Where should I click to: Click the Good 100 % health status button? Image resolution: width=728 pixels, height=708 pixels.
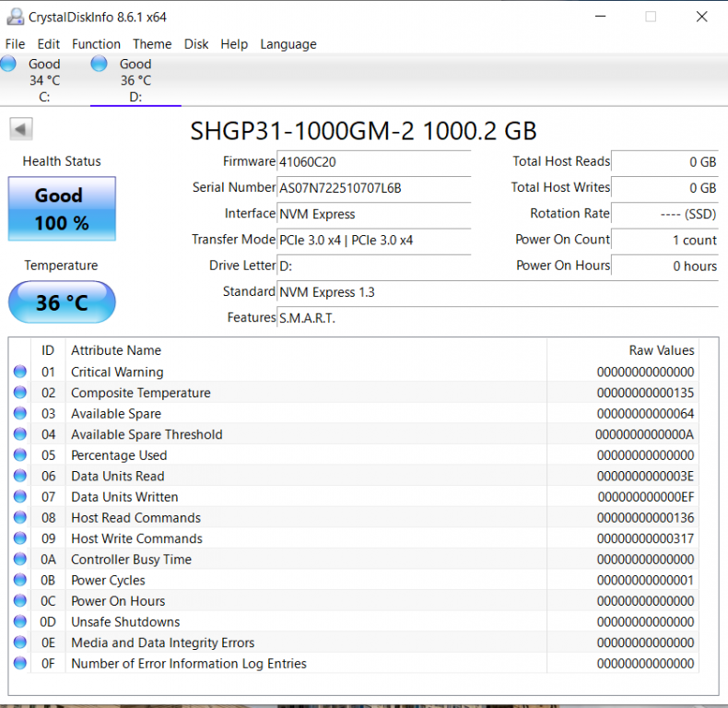click(x=62, y=209)
